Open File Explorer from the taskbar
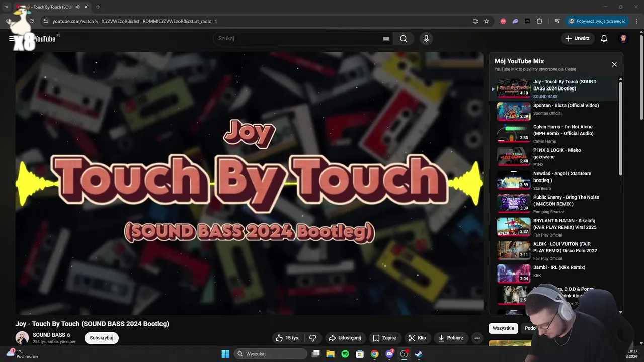 331,354
